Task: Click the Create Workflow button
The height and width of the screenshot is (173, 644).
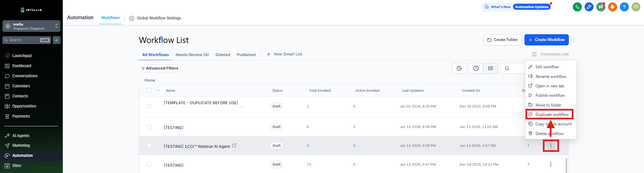Action: click(546, 40)
